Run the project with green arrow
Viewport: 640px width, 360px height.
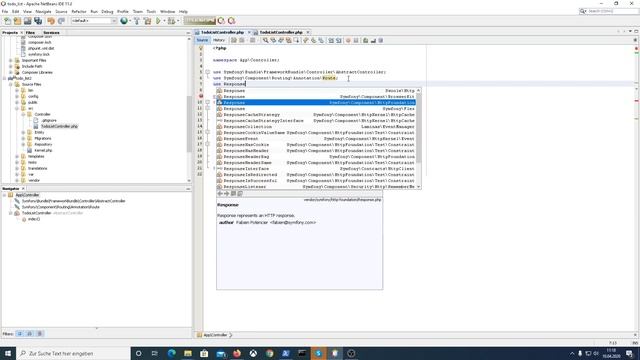click(x=158, y=21)
